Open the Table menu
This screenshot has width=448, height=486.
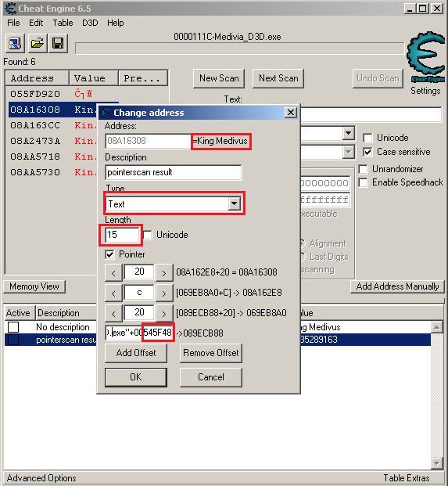[63, 23]
